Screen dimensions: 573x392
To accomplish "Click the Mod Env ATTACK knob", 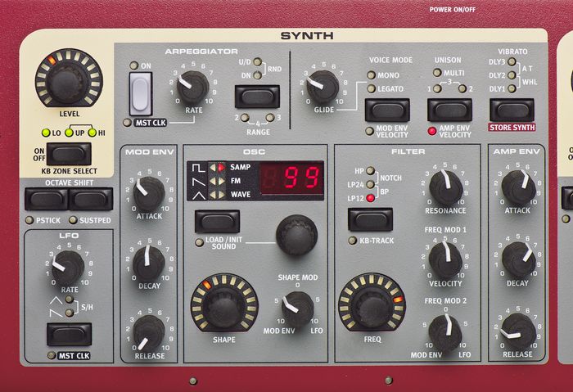I will pyautogui.click(x=148, y=194).
